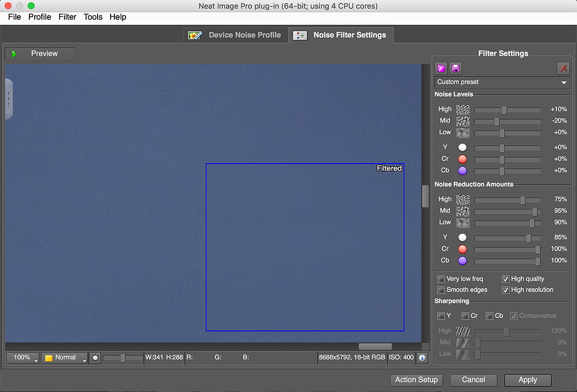Click the Noise Reduction Cb purple channel icon
Image resolution: width=577 pixels, height=392 pixels.
[x=463, y=261]
